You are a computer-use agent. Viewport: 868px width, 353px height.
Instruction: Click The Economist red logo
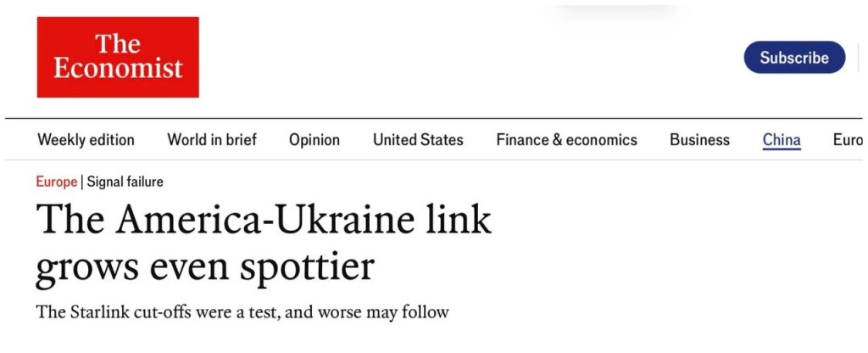[x=118, y=57]
